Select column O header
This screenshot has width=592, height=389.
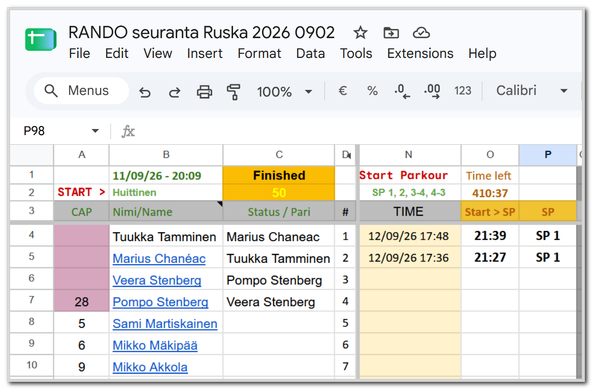(x=490, y=155)
